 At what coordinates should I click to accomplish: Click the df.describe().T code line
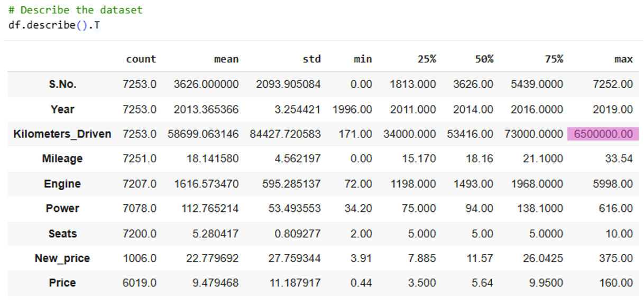point(54,25)
